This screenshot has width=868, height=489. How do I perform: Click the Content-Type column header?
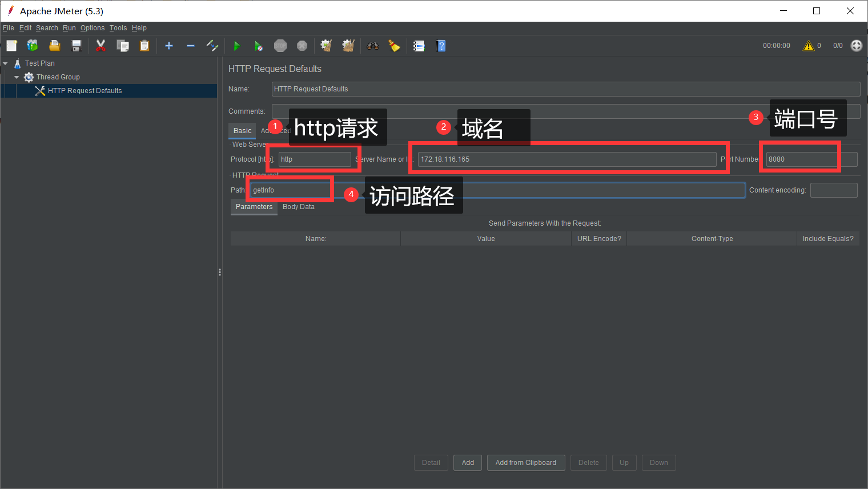click(x=712, y=239)
